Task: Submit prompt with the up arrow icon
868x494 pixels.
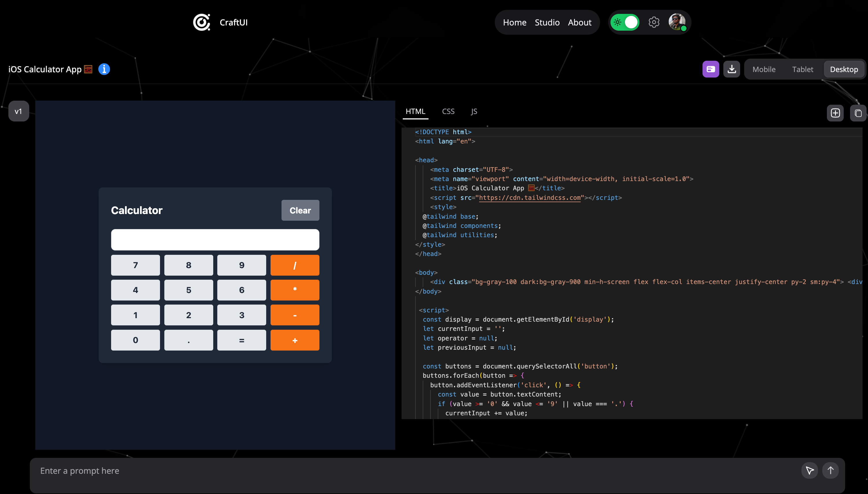Action: 830,470
